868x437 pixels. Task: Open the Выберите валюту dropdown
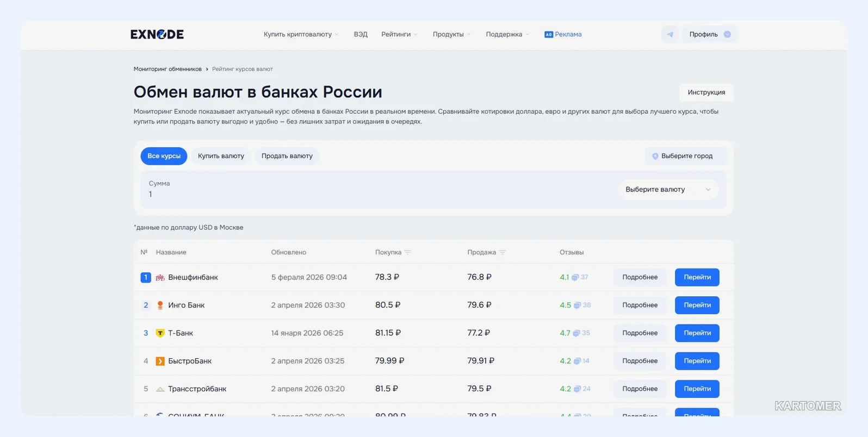668,190
